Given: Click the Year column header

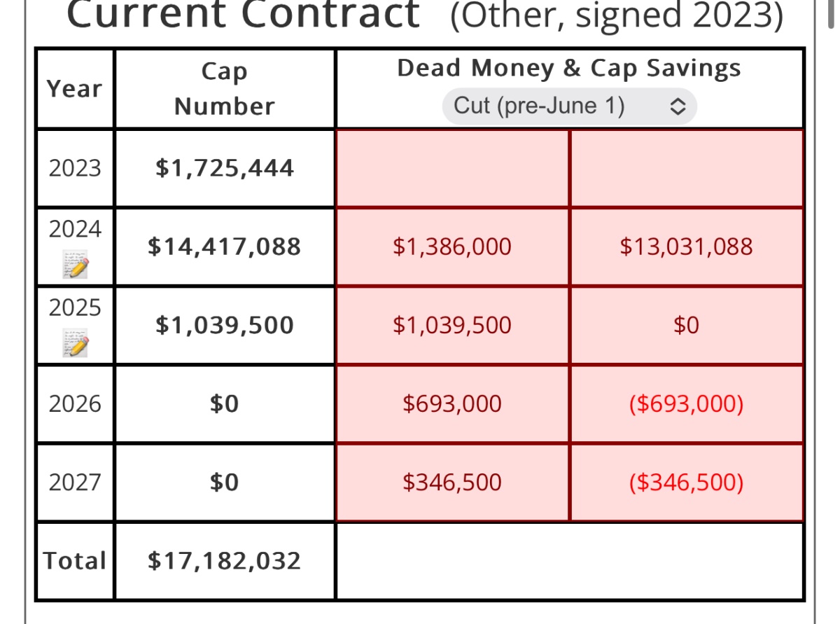Looking at the screenshot, I should [74, 89].
